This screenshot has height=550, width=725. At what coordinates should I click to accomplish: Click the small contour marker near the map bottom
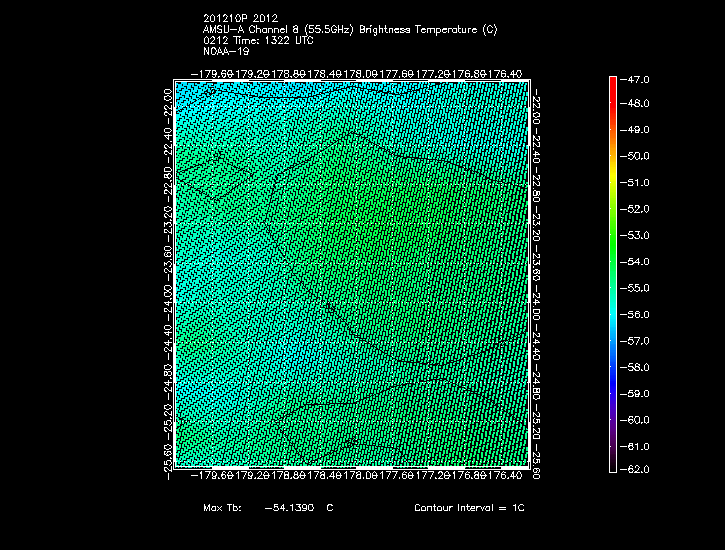[350, 441]
